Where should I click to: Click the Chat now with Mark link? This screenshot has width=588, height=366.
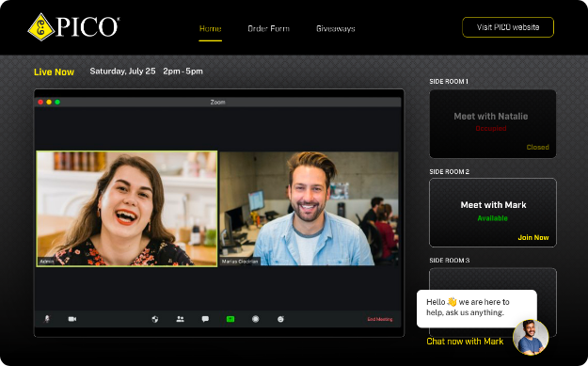(x=465, y=342)
